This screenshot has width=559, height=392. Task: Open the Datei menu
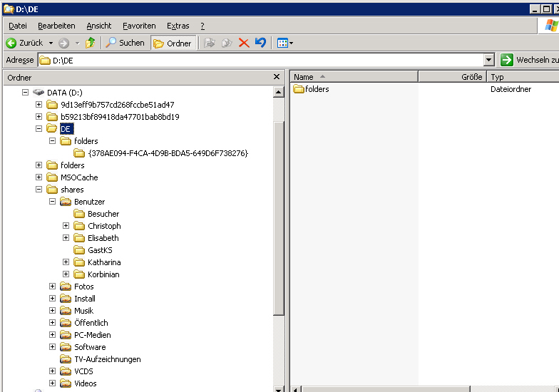[x=17, y=26]
